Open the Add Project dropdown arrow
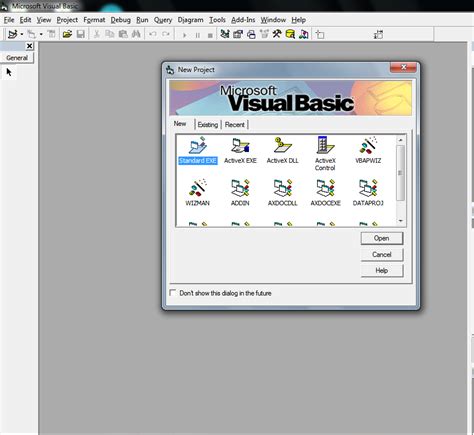 [x=22, y=34]
